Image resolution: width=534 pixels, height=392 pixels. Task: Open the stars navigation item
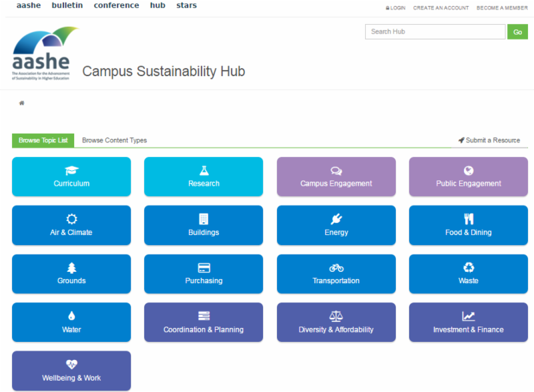coord(186,5)
